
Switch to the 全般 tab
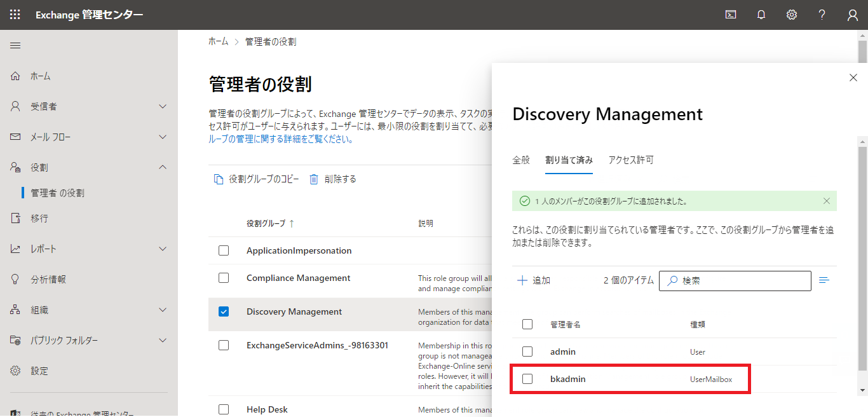tap(521, 160)
